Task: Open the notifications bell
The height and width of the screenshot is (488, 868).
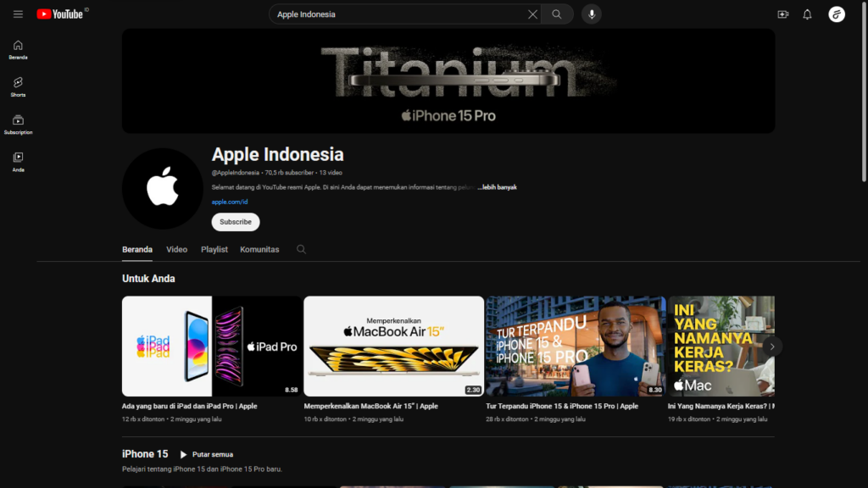Action: [807, 14]
